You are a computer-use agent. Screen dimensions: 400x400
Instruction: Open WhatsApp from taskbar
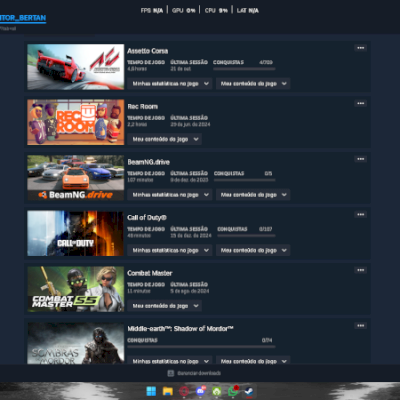click(x=233, y=391)
